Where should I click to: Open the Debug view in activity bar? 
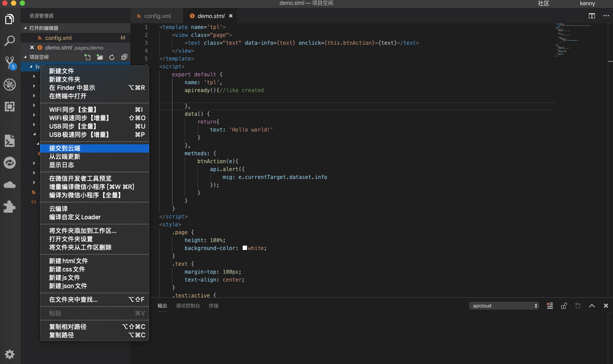pyautogui.click(x=10, y=85)
